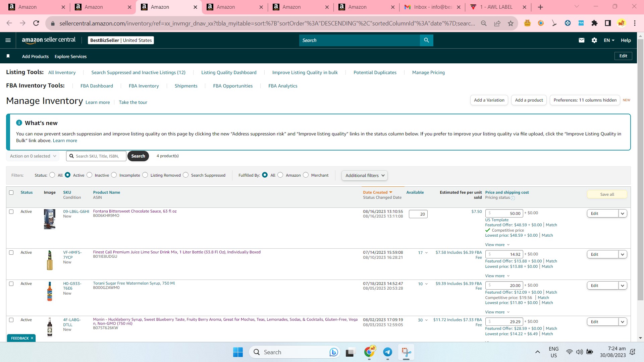Check the box for Finest Call Lime Sour row
This screenshot has height=362, width=644.
pos(11,252)
